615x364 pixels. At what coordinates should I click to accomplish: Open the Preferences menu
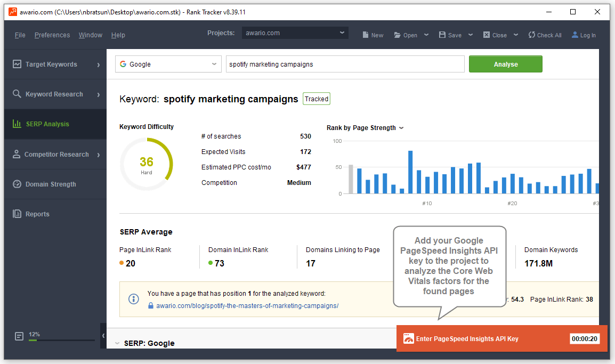pyautogui.click(x=52, y=35)
